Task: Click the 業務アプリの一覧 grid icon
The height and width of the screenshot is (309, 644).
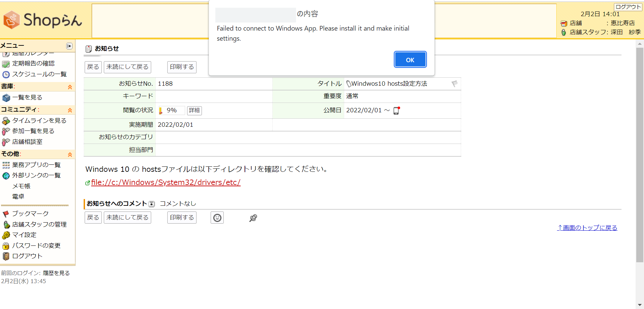Action: [x=5, y=165]
